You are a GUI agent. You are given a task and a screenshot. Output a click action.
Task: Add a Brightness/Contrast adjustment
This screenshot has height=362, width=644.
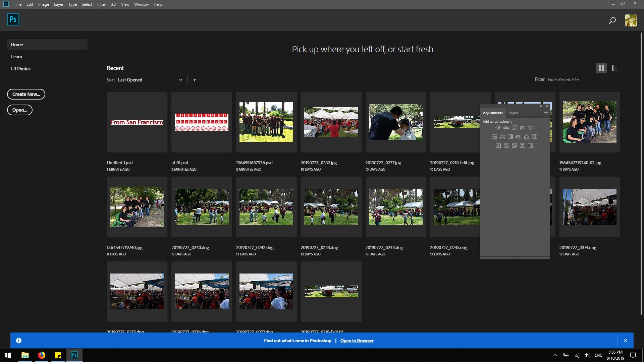pos(498,128)
